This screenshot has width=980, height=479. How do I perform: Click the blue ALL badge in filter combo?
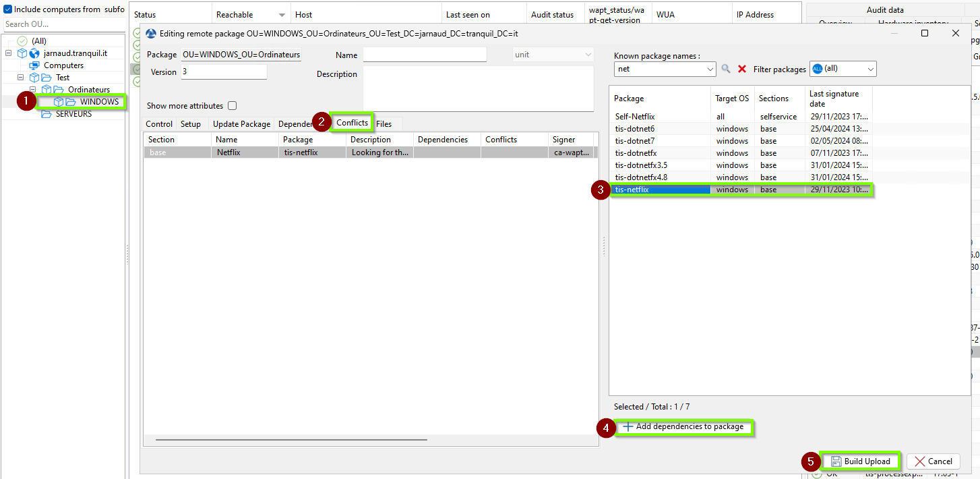[818, 69]
